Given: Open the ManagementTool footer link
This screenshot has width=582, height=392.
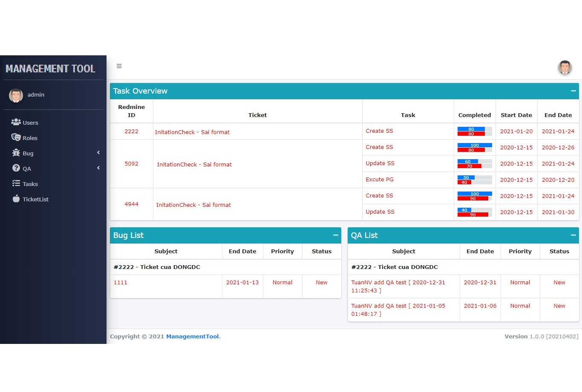Looking at the screenshot, I should 193,336.
